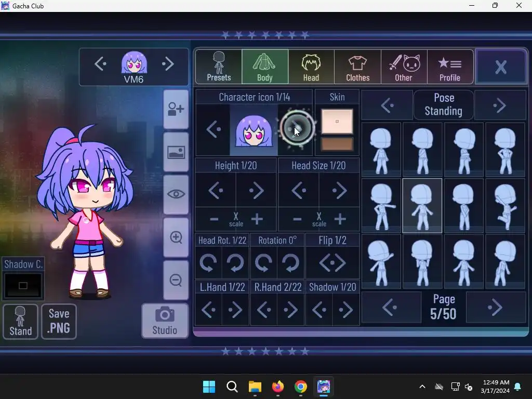Click the add character icon
This screenshot has height=399, width=532.
click(176, 109)
